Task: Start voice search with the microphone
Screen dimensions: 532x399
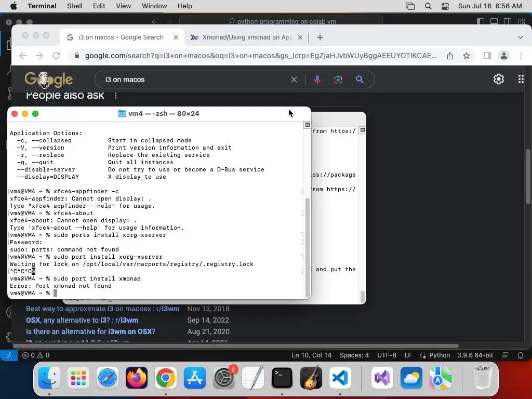Action: click(317, 79)
